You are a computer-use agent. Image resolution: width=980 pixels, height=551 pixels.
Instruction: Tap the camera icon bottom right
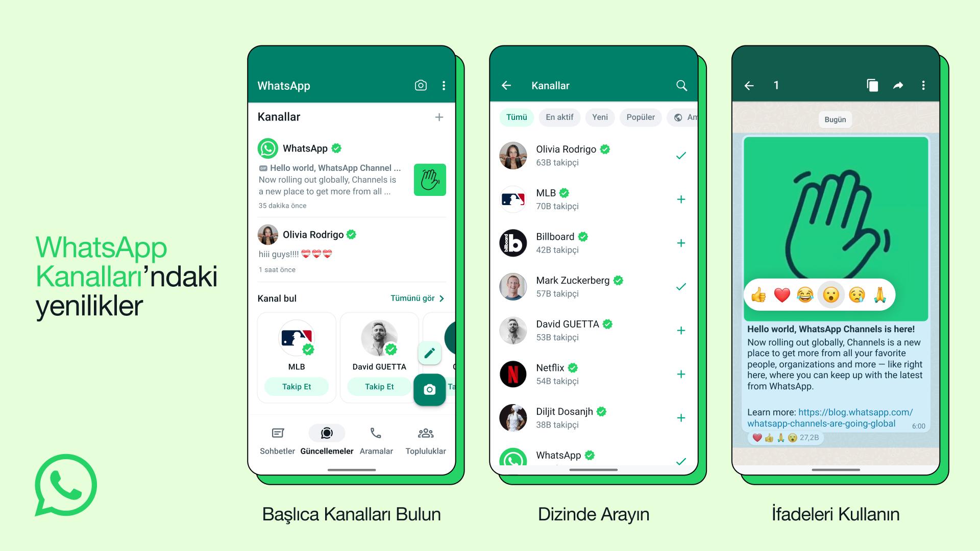point(429,389)
